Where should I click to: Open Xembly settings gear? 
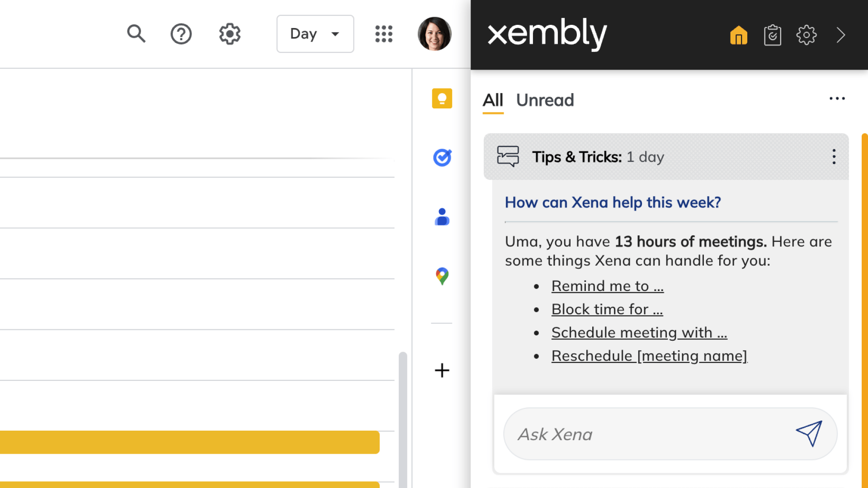point(806,35)
